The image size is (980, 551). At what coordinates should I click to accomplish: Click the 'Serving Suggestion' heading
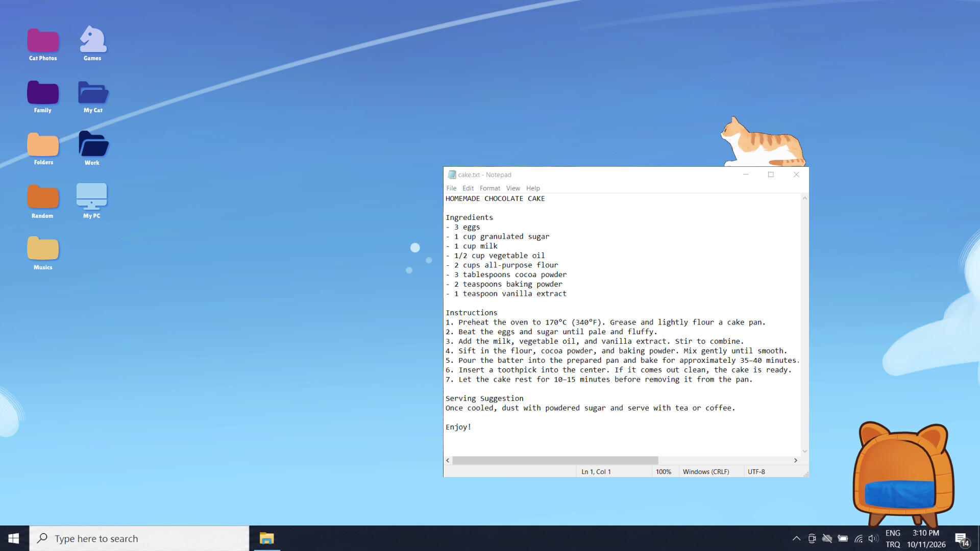[x=484, y=398]
